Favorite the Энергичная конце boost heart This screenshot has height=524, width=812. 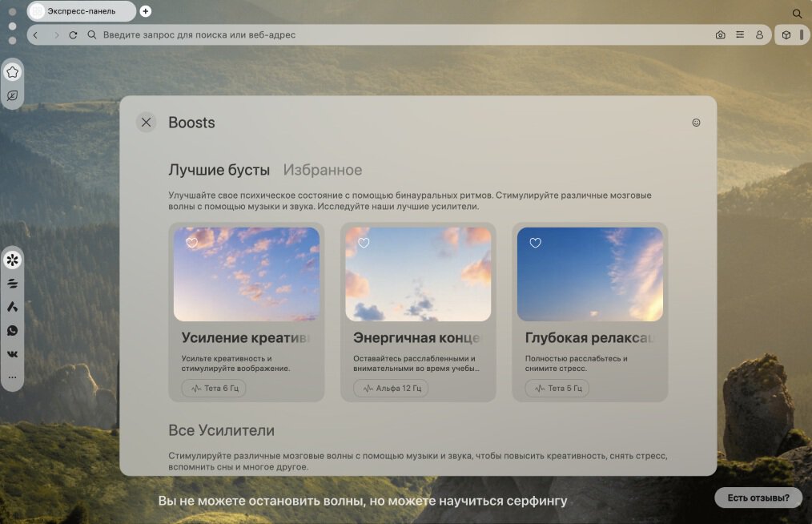[364, 243]
